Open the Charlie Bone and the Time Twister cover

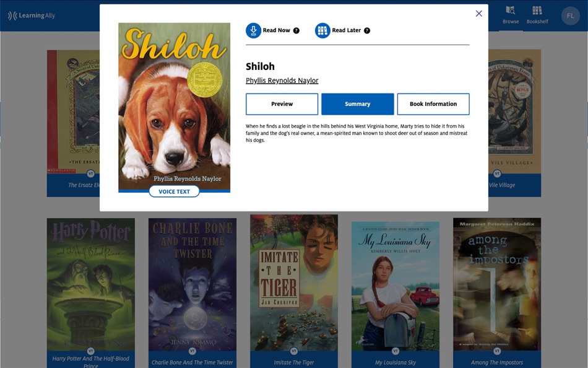192,284
